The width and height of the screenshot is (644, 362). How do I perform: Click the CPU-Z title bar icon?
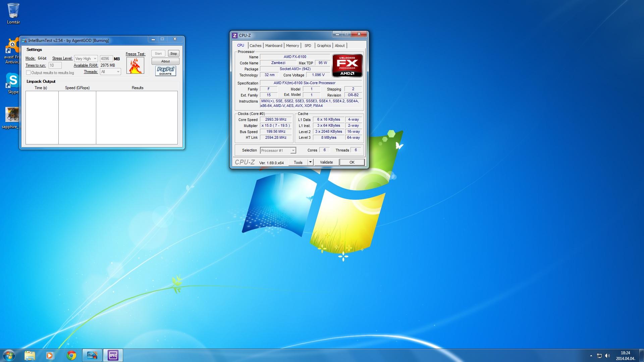[235, 35]
